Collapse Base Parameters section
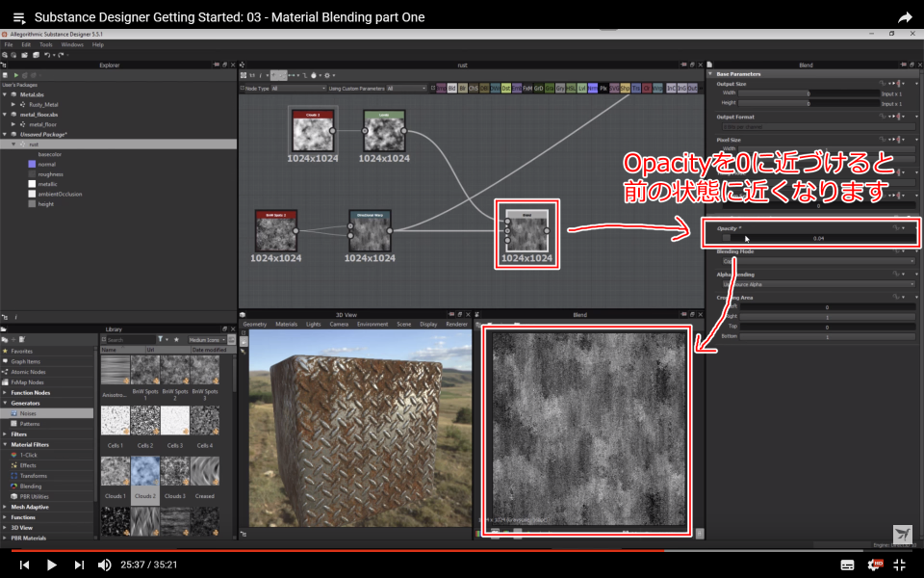 (711, 74)
